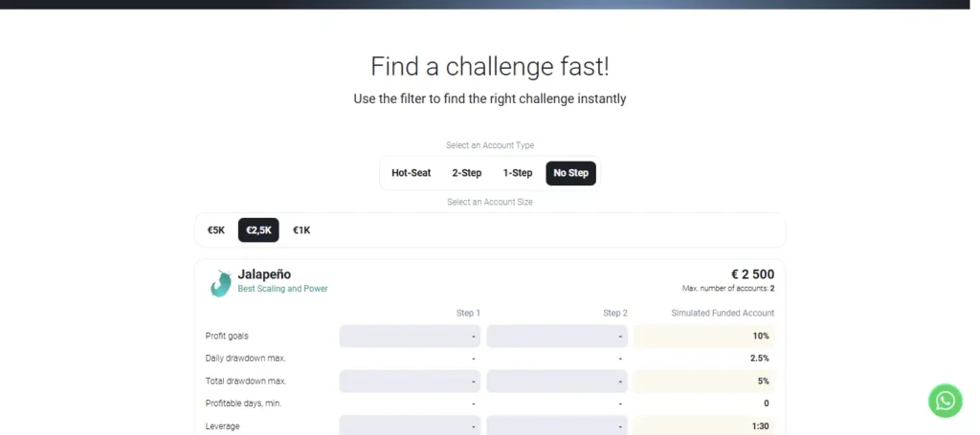
Task: Click the Simulated Funded Account column header
Action: 723,314
